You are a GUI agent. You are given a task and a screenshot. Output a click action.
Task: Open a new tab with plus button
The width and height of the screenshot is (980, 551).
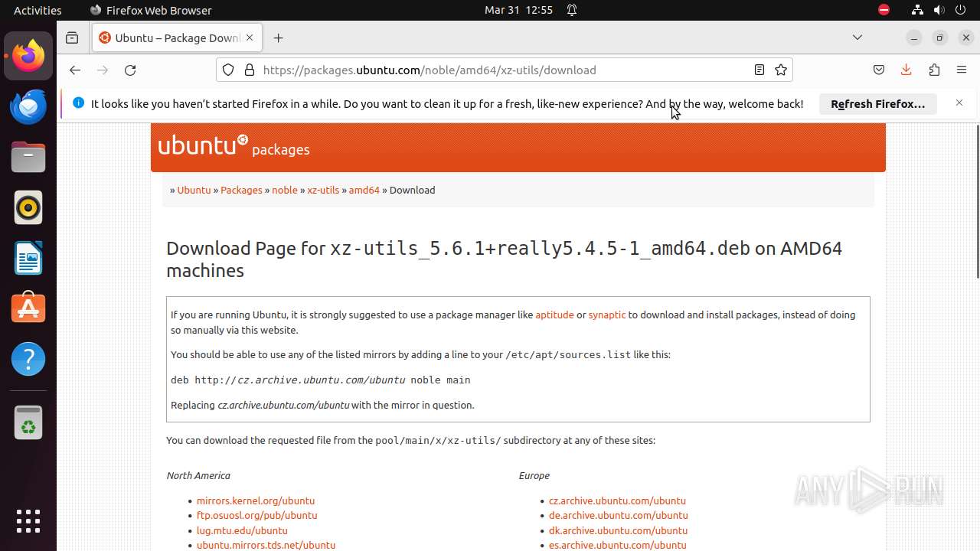[x=278, y=37]
